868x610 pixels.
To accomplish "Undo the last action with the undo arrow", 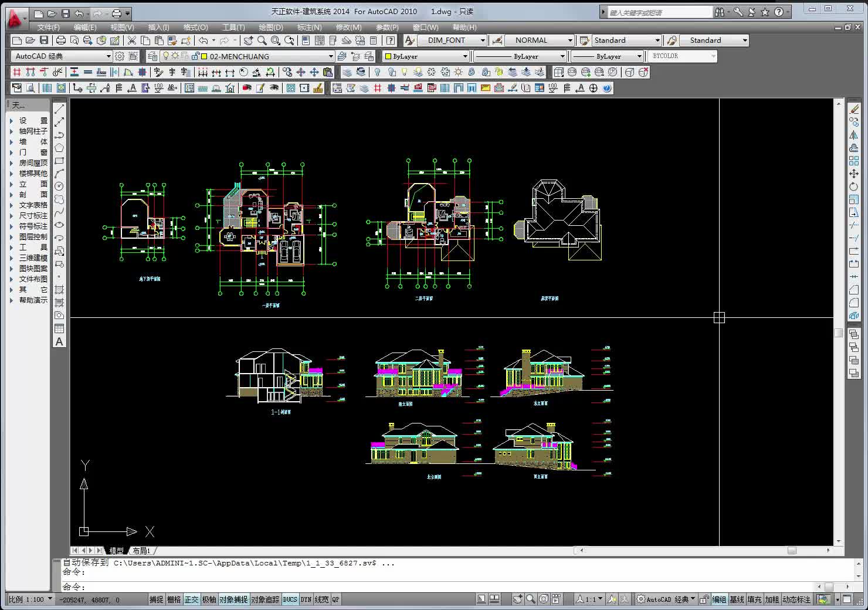I will (203, 40).
